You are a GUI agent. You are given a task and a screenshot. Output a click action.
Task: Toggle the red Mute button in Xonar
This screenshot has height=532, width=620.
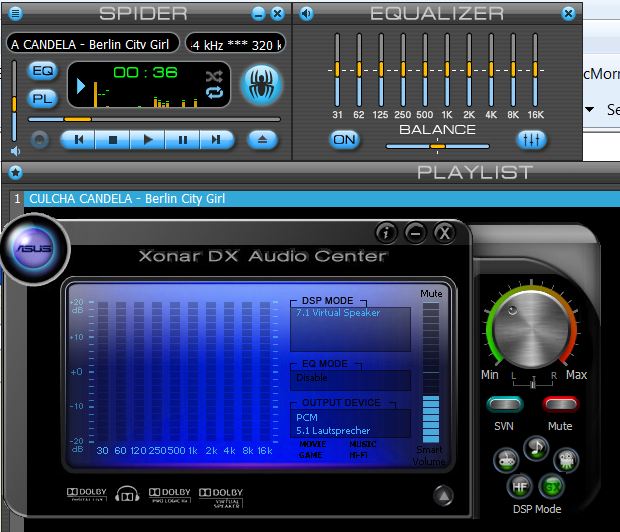[560, 404]
